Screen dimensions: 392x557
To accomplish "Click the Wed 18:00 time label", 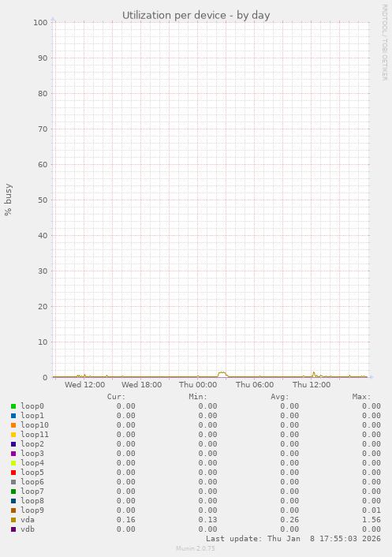I will 142,385.
